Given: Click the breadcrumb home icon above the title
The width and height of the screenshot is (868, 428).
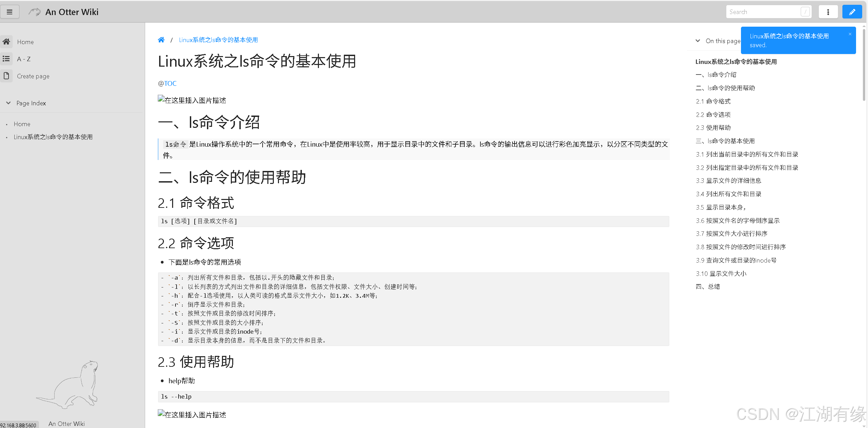Looking at the screenshot, I should [x=161, y=39].
